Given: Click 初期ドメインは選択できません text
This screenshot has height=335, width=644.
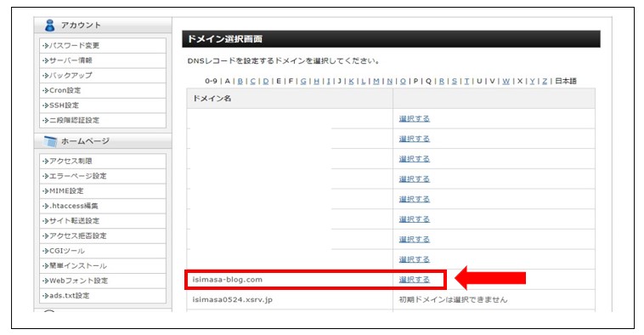Looking at the screenshot, I should pos(453,299).
